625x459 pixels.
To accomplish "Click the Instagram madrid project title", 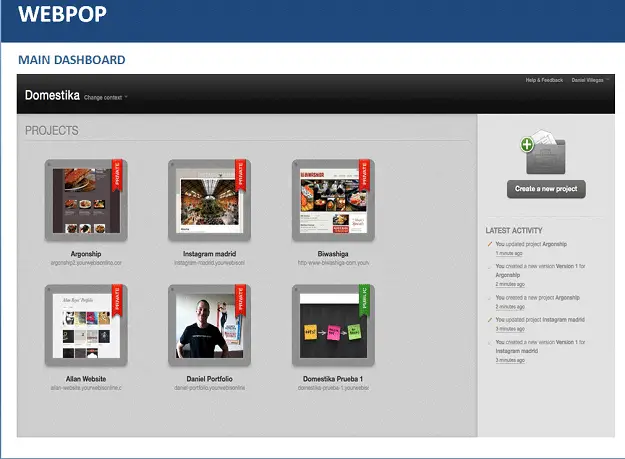I will click(x=209, y=254).
